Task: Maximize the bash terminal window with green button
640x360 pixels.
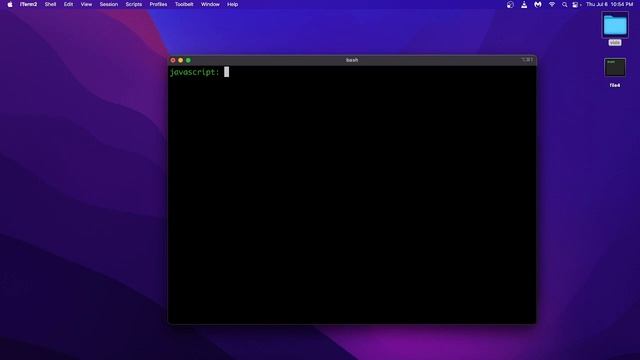Action: [x=188, y=60]
